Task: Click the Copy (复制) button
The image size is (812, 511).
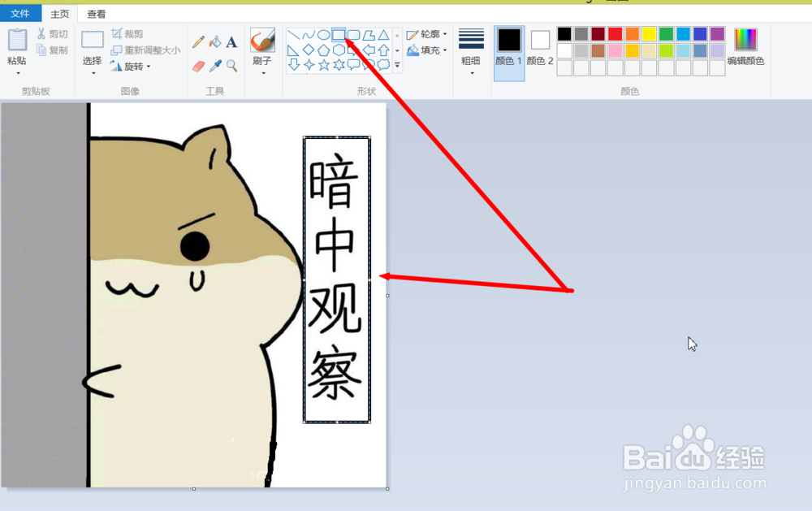Action: click(x=52, y=50)
